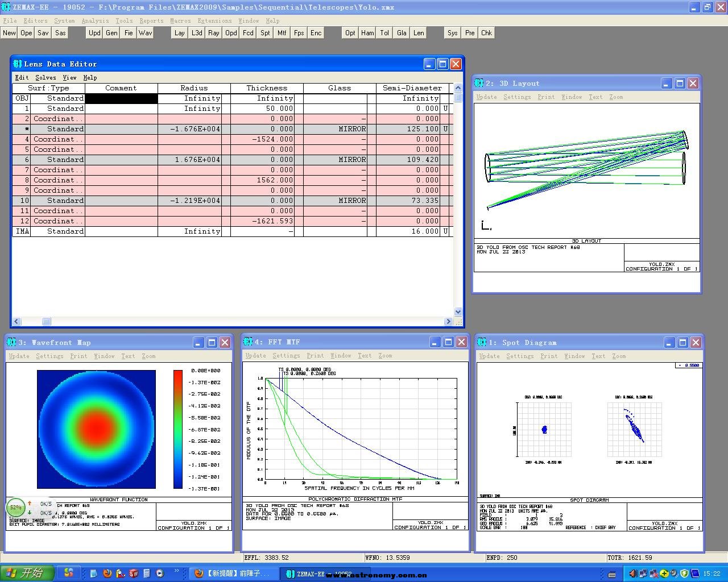Click the Spot Diagram window title icon
728x582 pixels.
pyautogui.click(x=482, y=342)
